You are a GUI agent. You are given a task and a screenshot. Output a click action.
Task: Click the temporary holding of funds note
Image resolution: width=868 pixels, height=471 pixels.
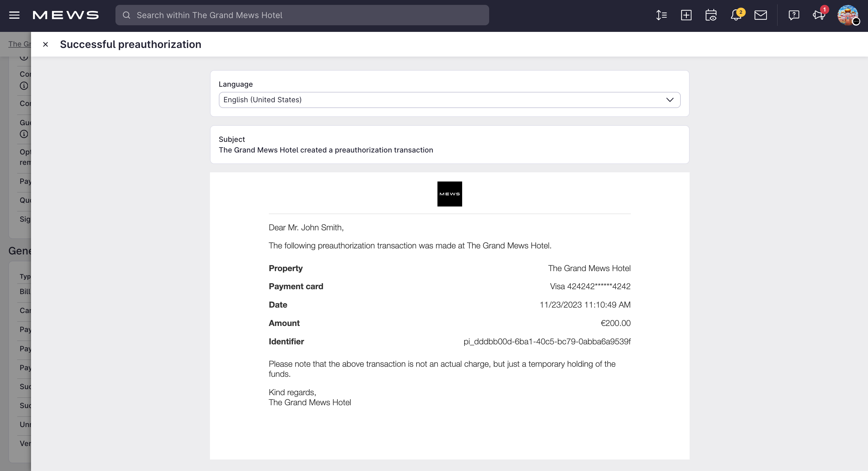point(442,369)
